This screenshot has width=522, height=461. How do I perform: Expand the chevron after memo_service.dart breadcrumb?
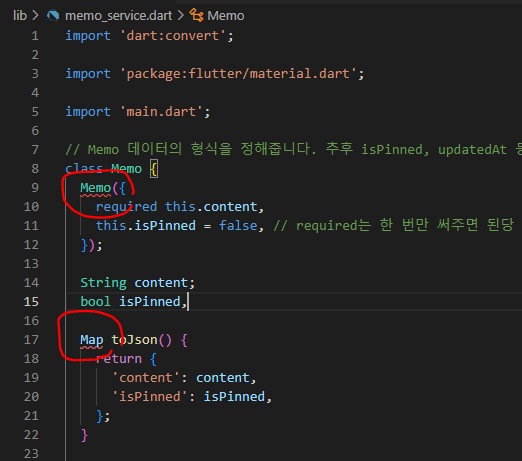[180, 16]
